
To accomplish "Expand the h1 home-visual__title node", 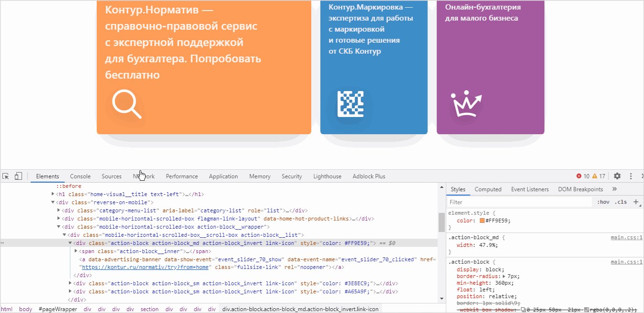I will point(53,194).
